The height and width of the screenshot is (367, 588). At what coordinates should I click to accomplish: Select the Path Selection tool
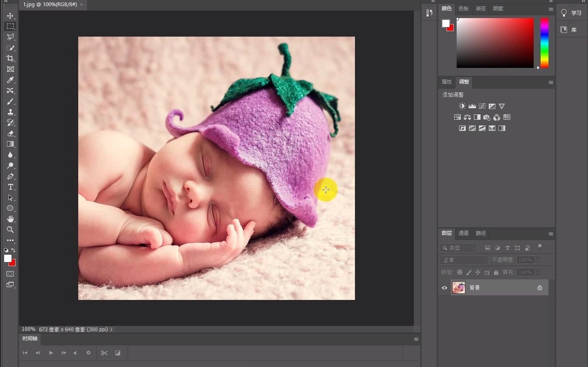(10, 197)
